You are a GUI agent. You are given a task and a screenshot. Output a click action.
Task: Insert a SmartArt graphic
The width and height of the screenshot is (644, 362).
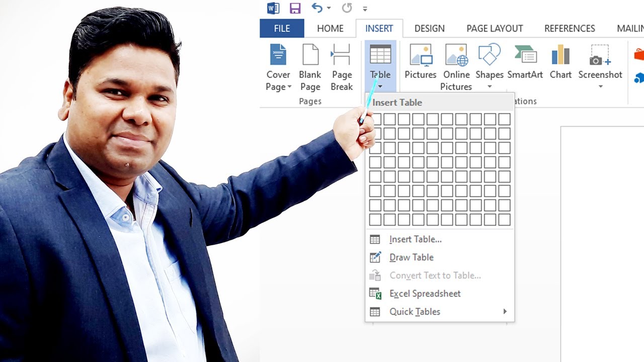click(x=525, y=63)
